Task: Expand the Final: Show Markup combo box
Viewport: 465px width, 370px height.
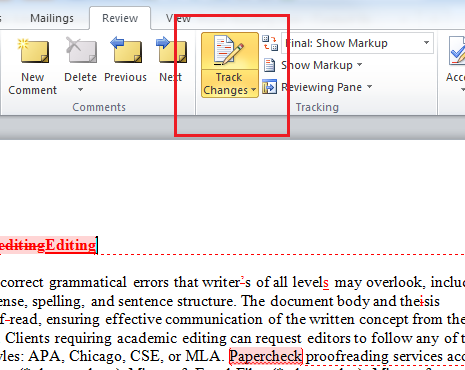Action: point(357,43)
